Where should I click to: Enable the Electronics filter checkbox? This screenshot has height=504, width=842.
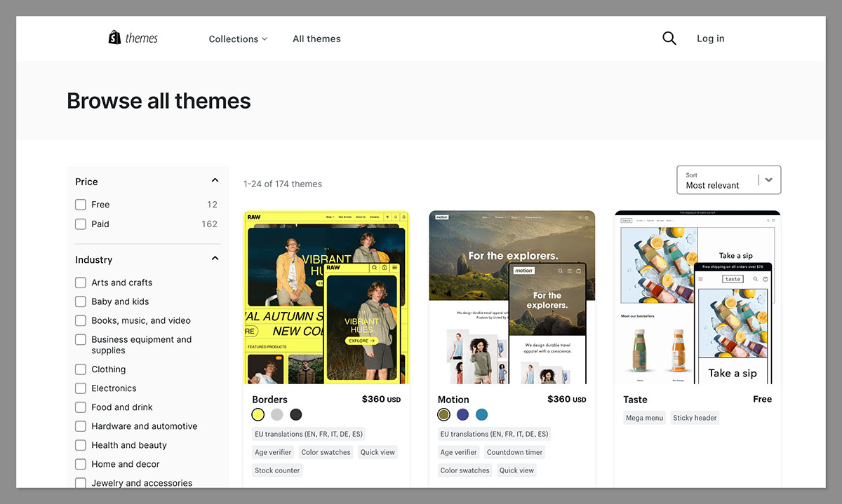click(x=81, y=388)
